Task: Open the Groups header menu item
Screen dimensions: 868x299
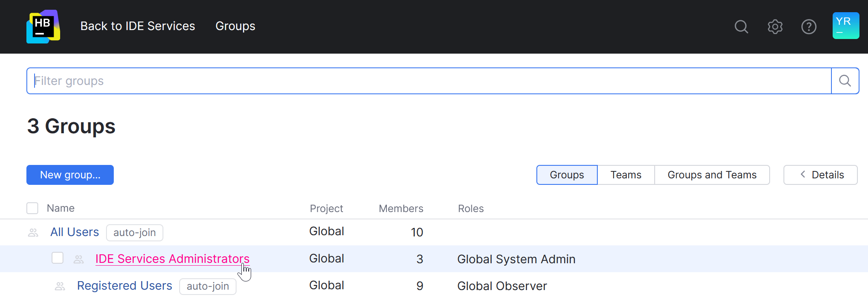Action: pos(235,26)
